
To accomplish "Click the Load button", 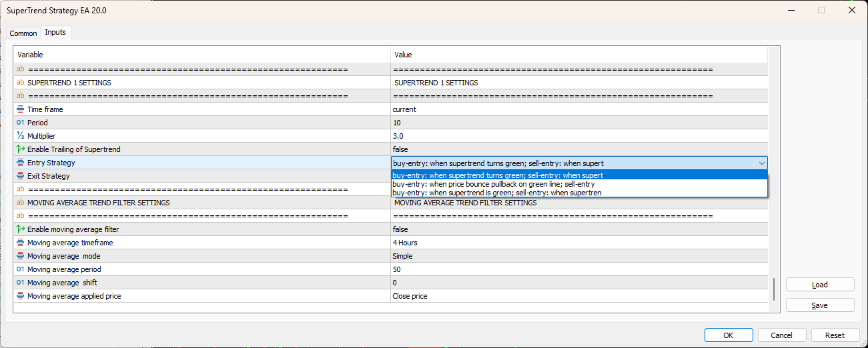I will click(820, 285).
